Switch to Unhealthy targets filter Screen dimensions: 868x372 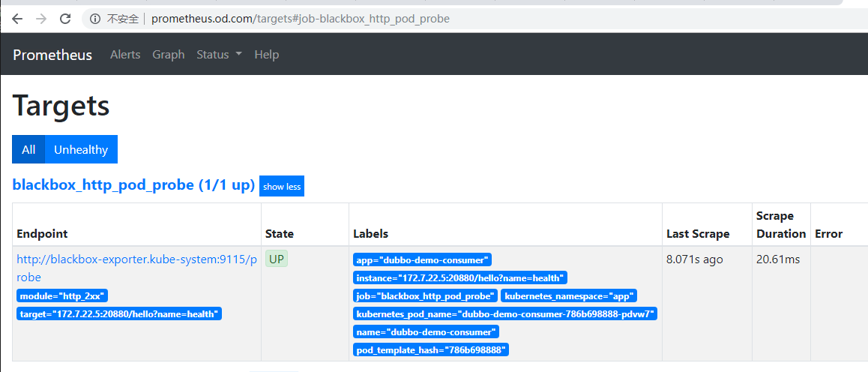point(81,150)
